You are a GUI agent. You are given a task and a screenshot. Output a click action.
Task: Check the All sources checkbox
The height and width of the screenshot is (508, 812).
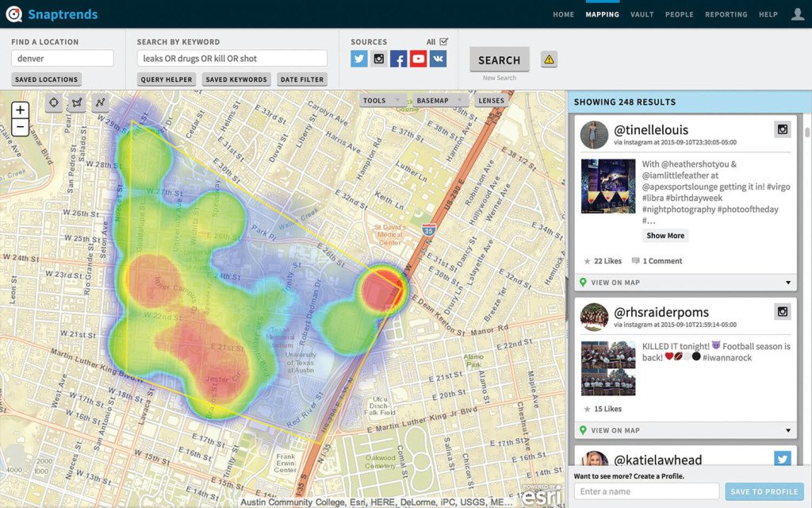(443, 41)
